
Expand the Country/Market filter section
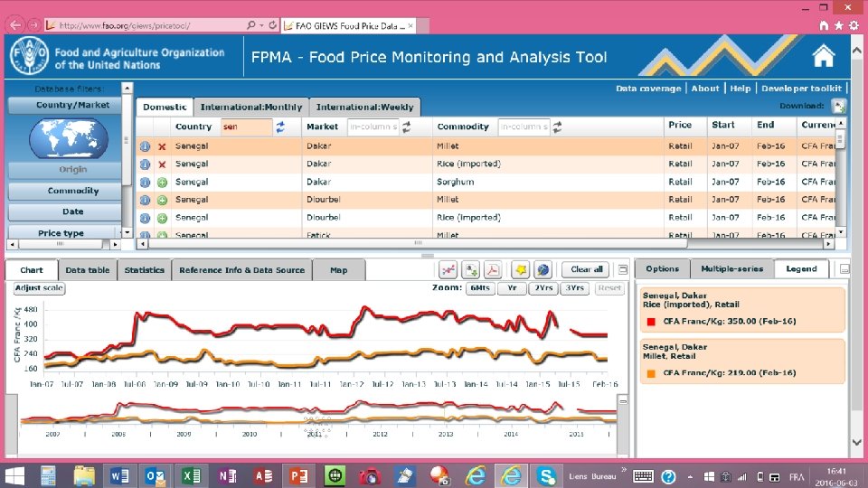[65, 105]
